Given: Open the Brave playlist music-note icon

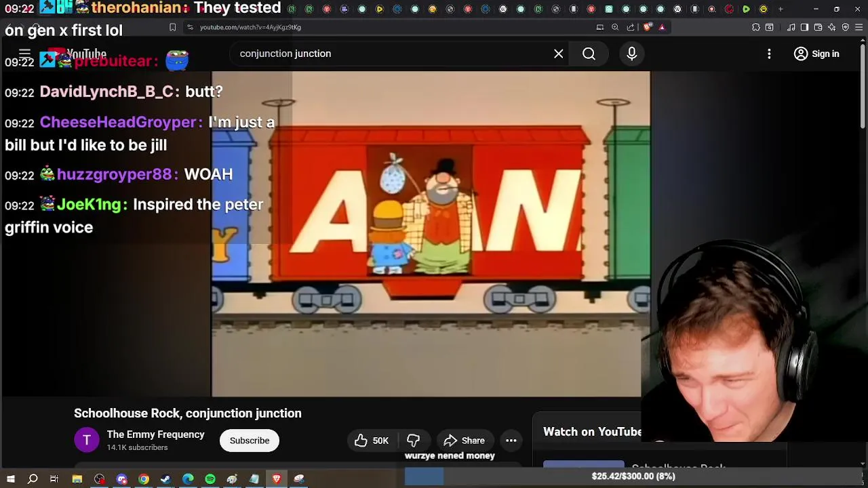Looking at the screenshot, I should pos(791,27).
